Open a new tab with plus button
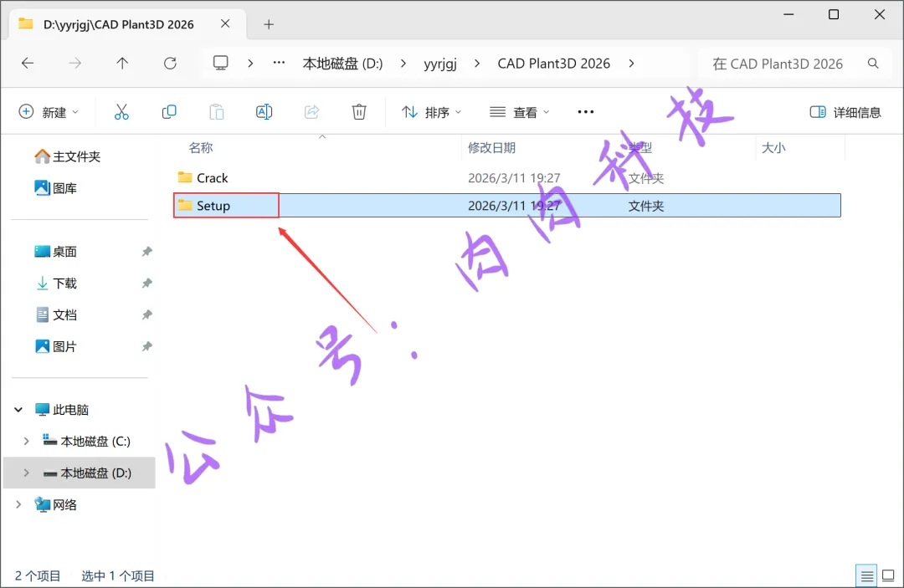 [269, 24]
